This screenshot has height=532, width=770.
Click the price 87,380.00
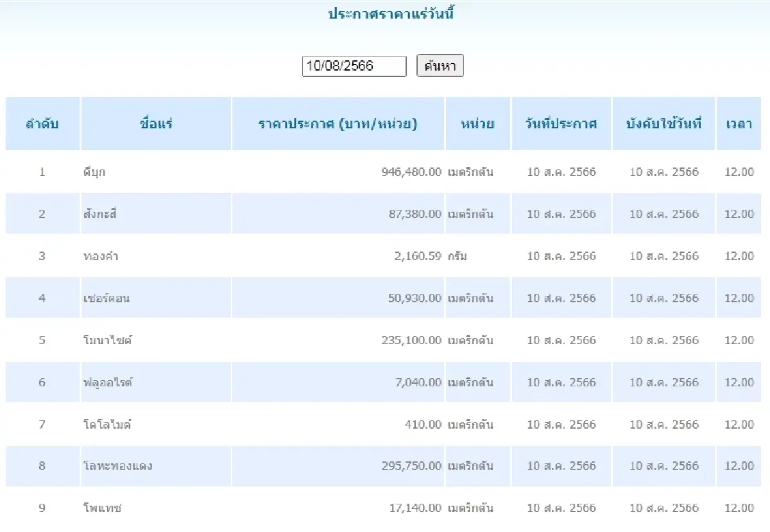pyautogui.click(x=415, y=214)
